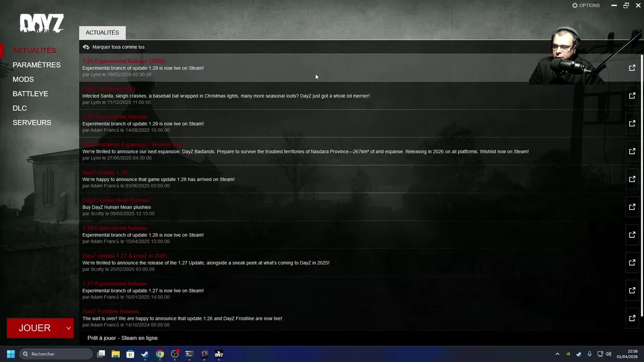This screenshot has width=644, height=362.
Task: Open the 1.27 Experimental Release headline
Action: [115, 284]
